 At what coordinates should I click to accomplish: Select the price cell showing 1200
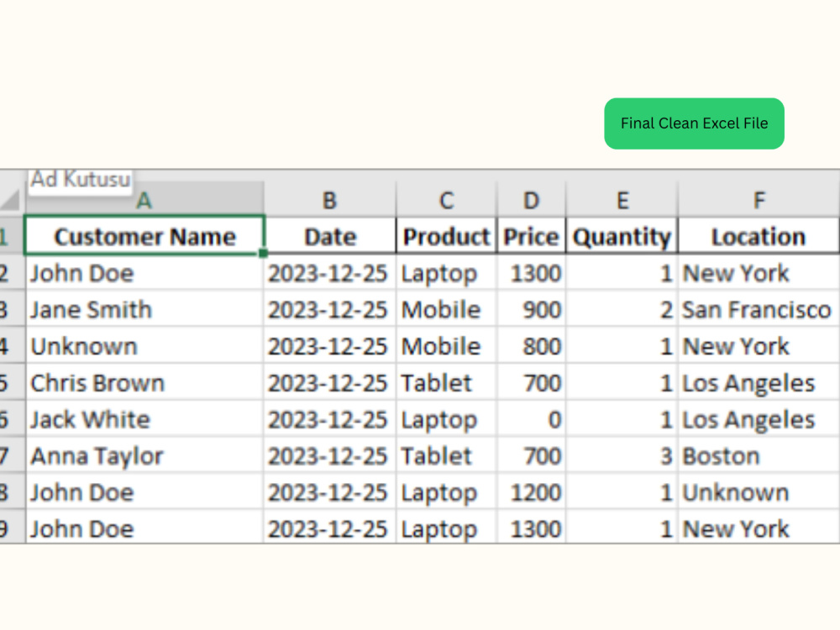point(531,491)
